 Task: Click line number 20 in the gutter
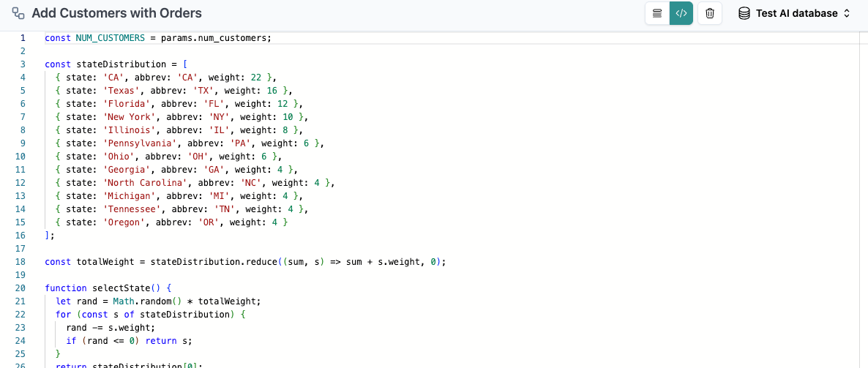[x=20, y=288]
